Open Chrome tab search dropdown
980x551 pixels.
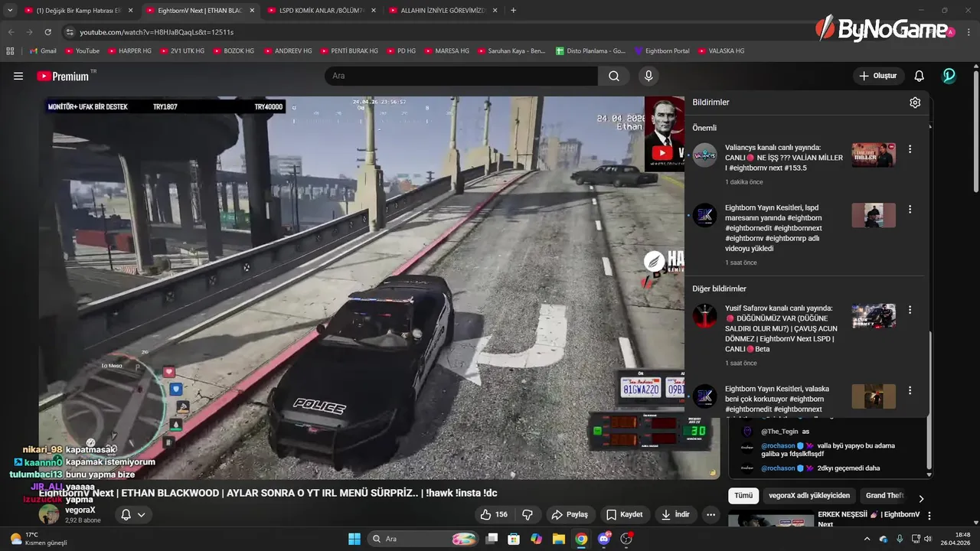coord(10,10)
